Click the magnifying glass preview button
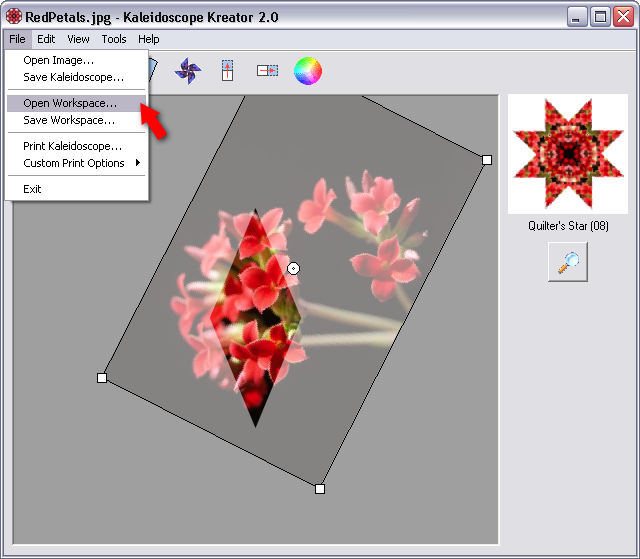Viewport: 640px width, 559px height. pyautogui.click(x=568, y=262)
